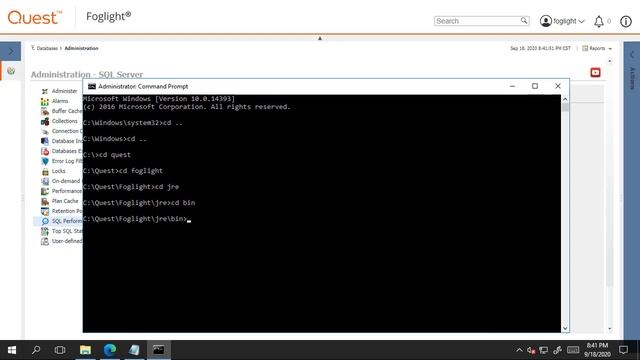Click the Foglight page scroll-down arrow
The width and height of the screenshot is (640, 360).
pos(610,329)
